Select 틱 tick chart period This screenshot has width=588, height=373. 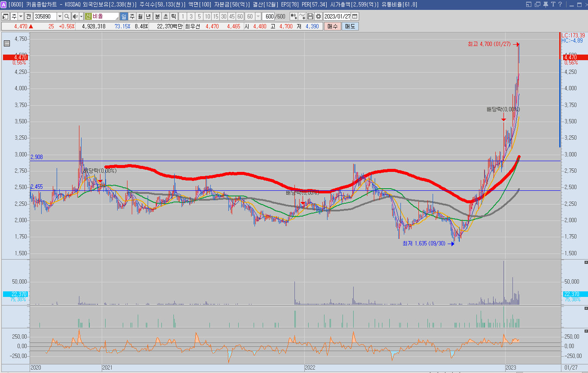[173, 16]
